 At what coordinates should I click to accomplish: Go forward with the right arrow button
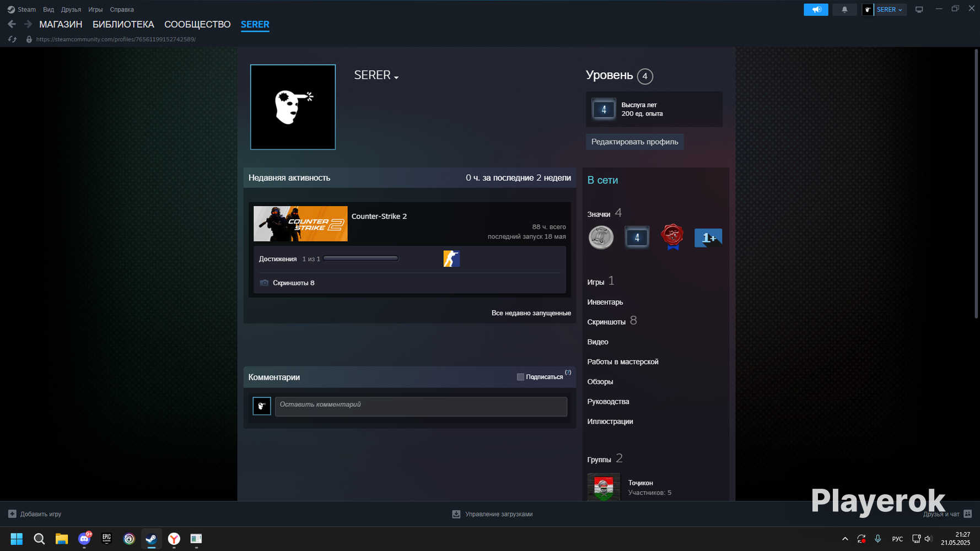[28, 24]
